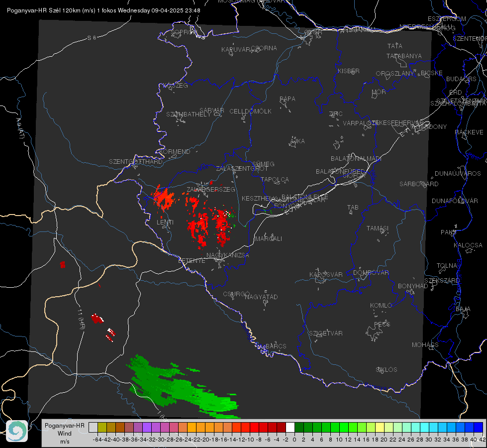Click the KAPOSVAR city label
The width and height of the screenshot is (487, 448).
[x=326, y=274]
